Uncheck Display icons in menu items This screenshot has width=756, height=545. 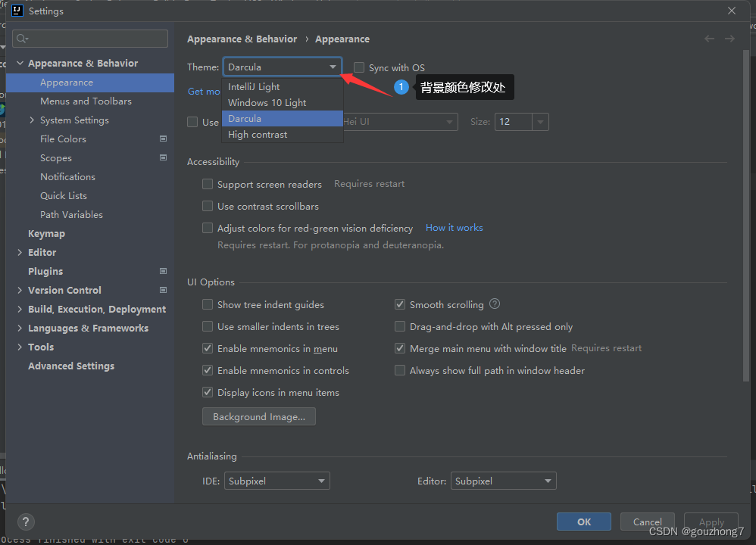pos(208,392)
